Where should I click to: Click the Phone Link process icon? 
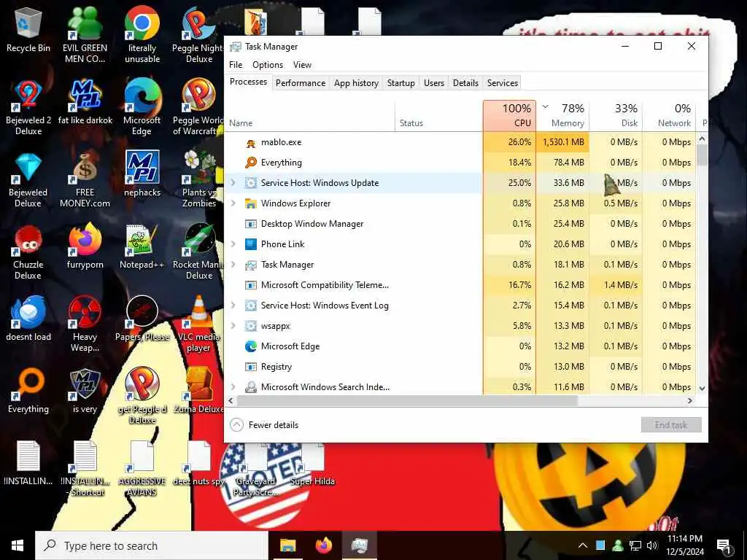[251, 244]
